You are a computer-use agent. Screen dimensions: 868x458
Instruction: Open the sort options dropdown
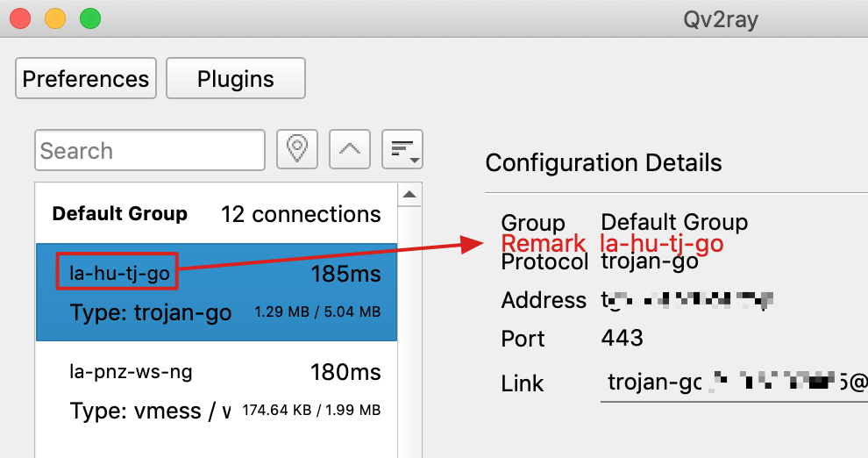point(402,149)
